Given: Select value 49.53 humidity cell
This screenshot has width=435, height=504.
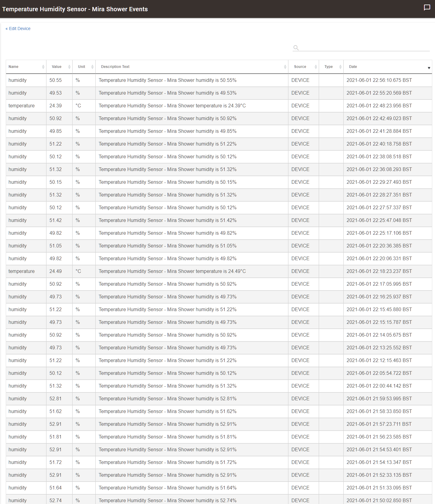Looking at the screenshot, I should [x=56, y=93].
